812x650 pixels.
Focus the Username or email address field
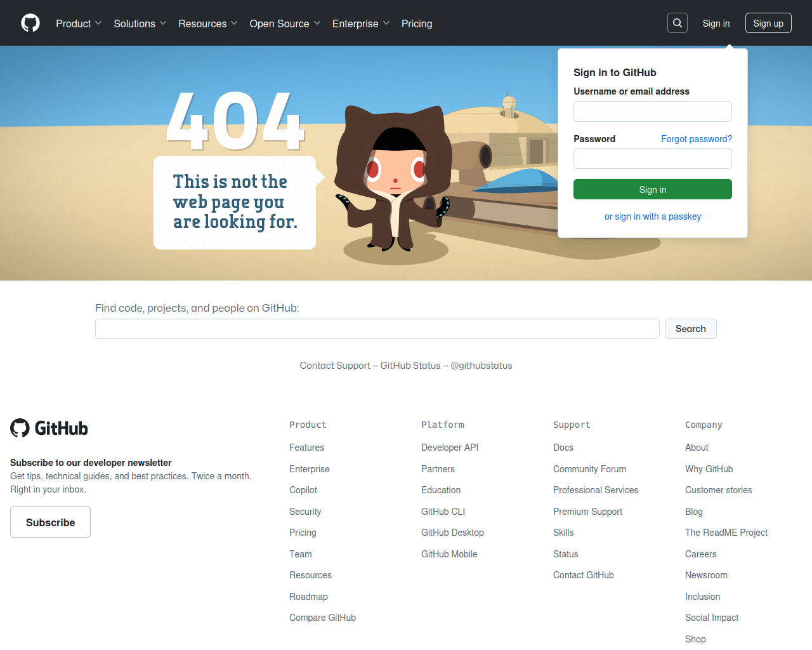tap(653, 112)
